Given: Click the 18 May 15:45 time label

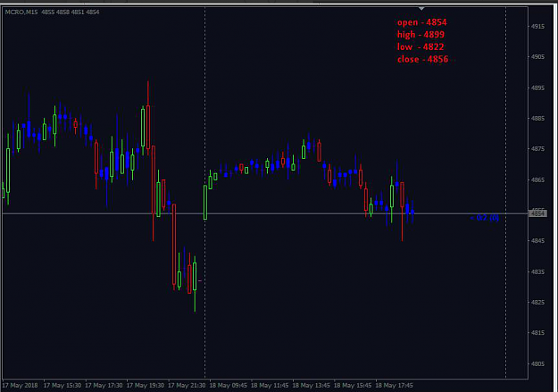Looking at the screenshot, I should click(353, 385).
